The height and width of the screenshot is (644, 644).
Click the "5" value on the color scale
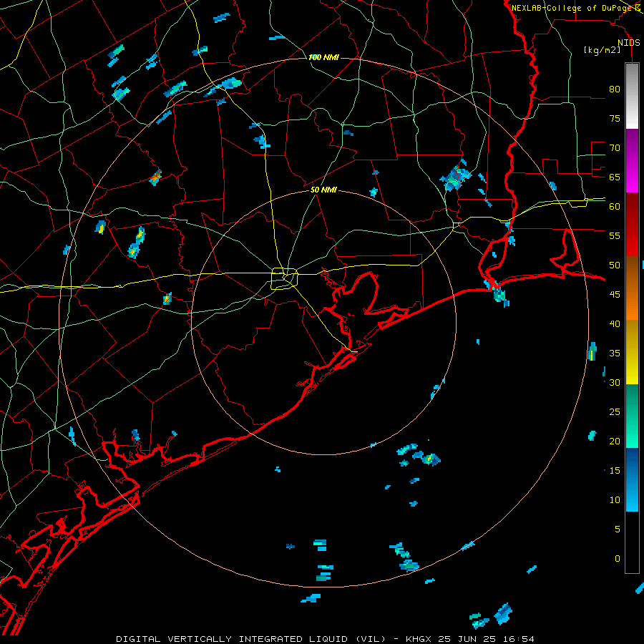(618, 530)
